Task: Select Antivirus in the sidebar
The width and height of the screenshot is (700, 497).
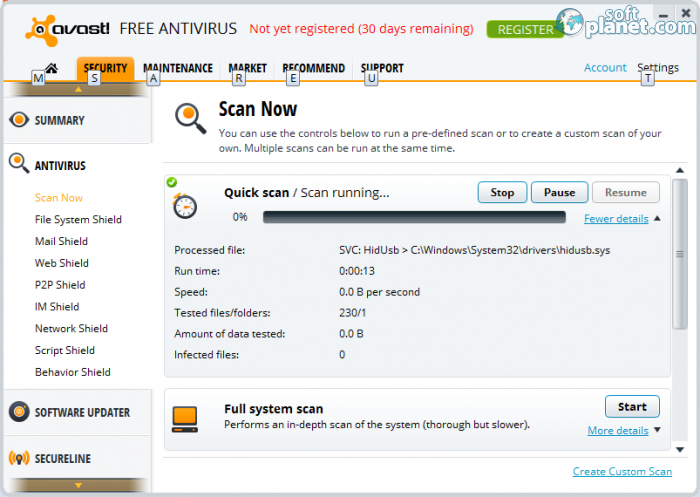Action: pyautogui.click(x=60, y=166)
